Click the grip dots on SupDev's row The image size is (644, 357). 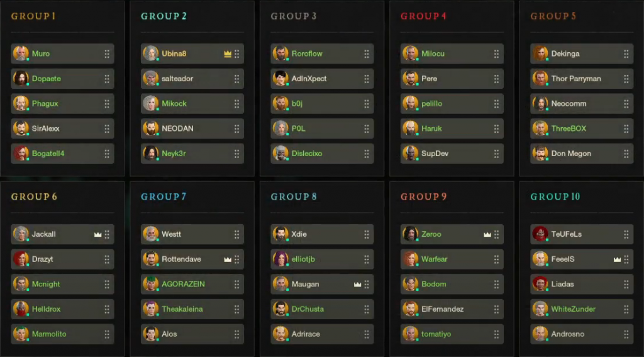coord(497,154)
